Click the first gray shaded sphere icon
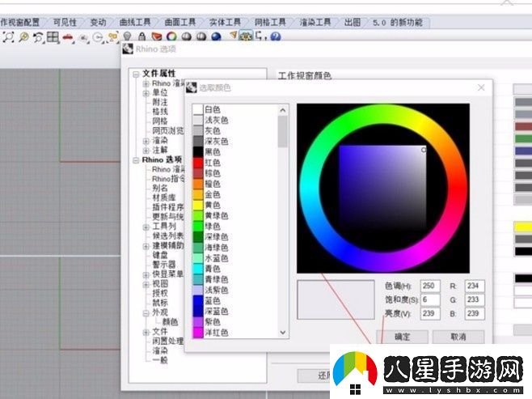 click(x=186, y=36)
